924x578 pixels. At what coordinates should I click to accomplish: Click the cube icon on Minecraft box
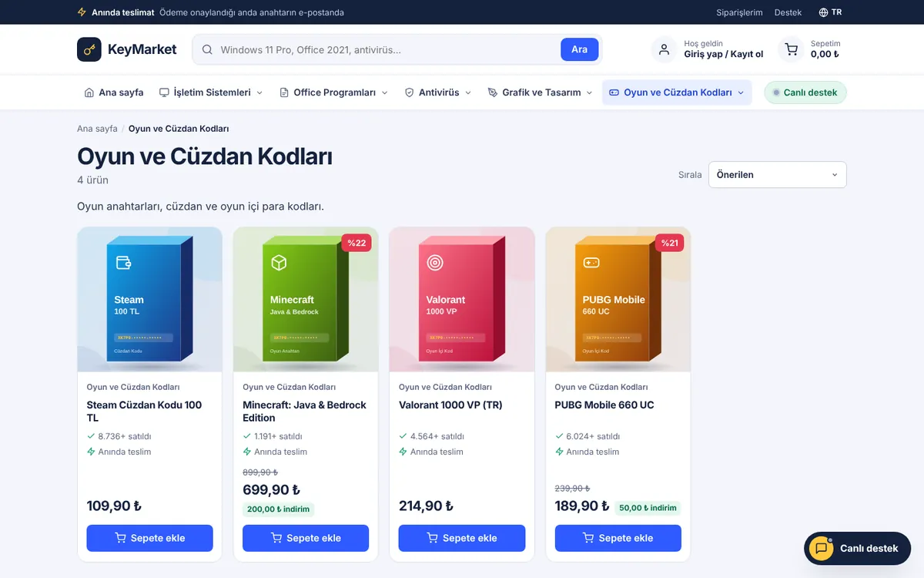click(x=279, y=263)
